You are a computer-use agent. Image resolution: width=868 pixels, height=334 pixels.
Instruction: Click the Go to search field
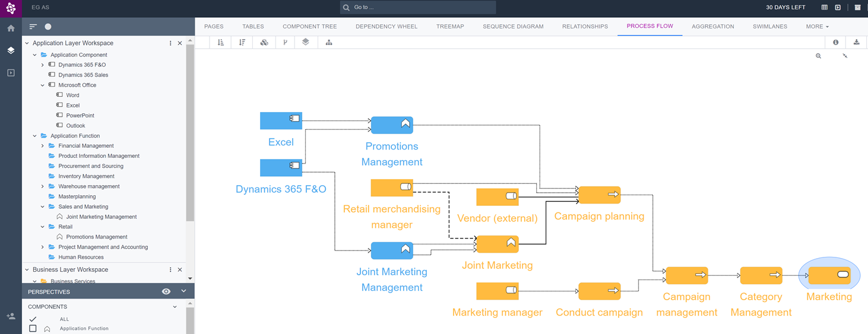click(418, 7)
